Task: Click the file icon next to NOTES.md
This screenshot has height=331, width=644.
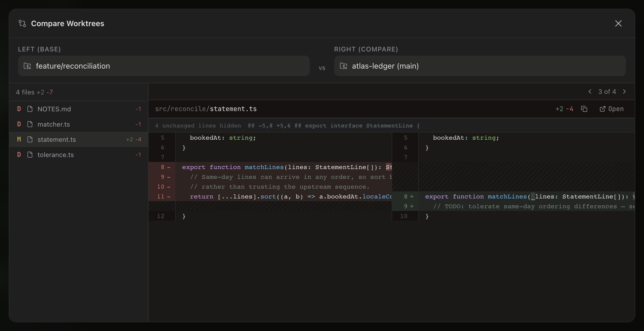Action: (x=30, y=109)
